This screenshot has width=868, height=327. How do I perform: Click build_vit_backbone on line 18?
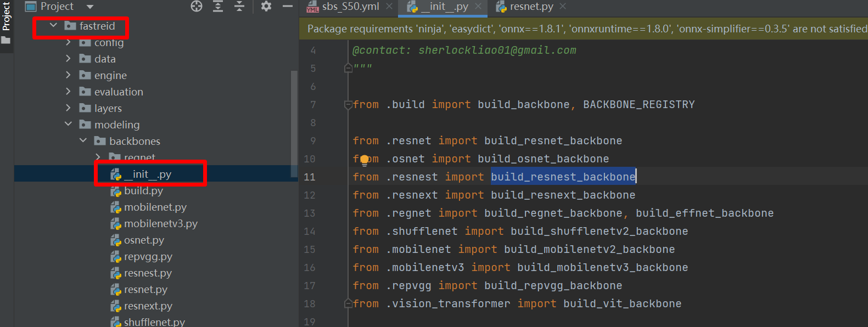[623, 303]
